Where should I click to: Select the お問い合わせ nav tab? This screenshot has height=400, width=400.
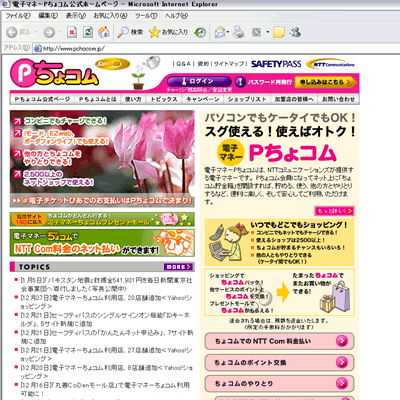(338, 99)
